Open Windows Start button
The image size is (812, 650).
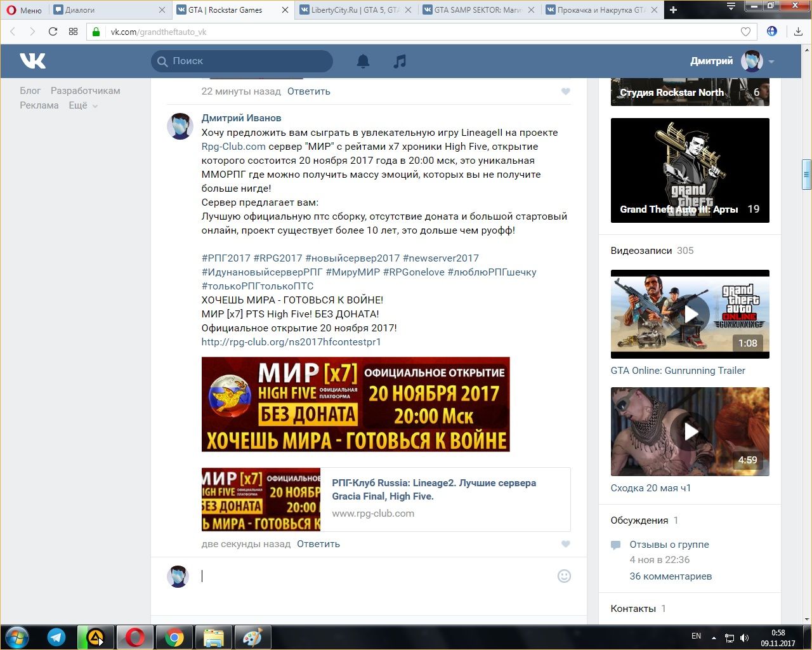coord(16,637)
